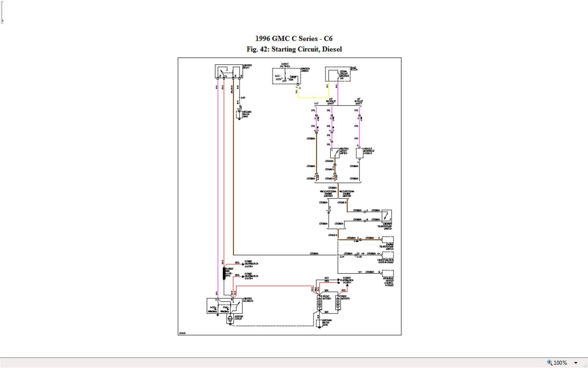Viewport: 588px width, 368px height.
Task: Click the 100% zoom level value
Action: 560,363
